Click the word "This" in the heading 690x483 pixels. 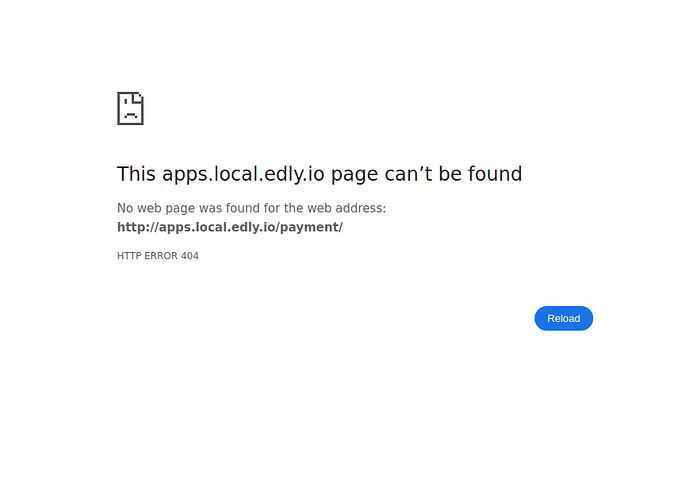pos(136,174)
